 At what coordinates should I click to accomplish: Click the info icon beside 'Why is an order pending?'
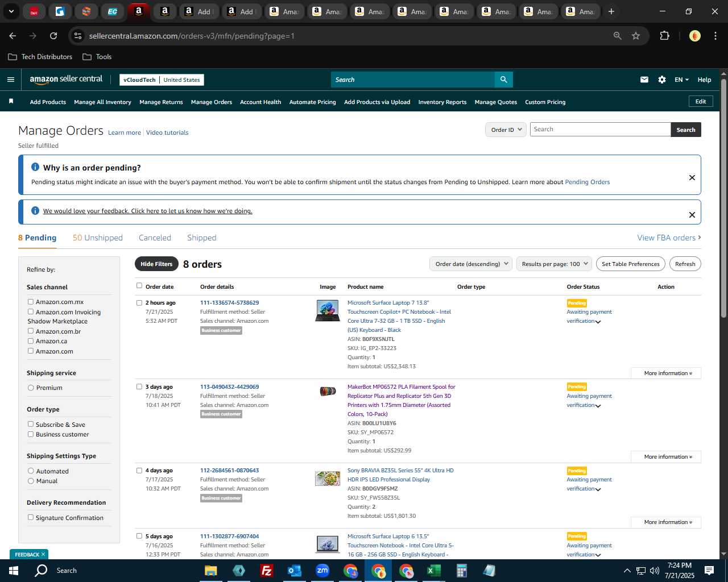click(x=35, y=167)
